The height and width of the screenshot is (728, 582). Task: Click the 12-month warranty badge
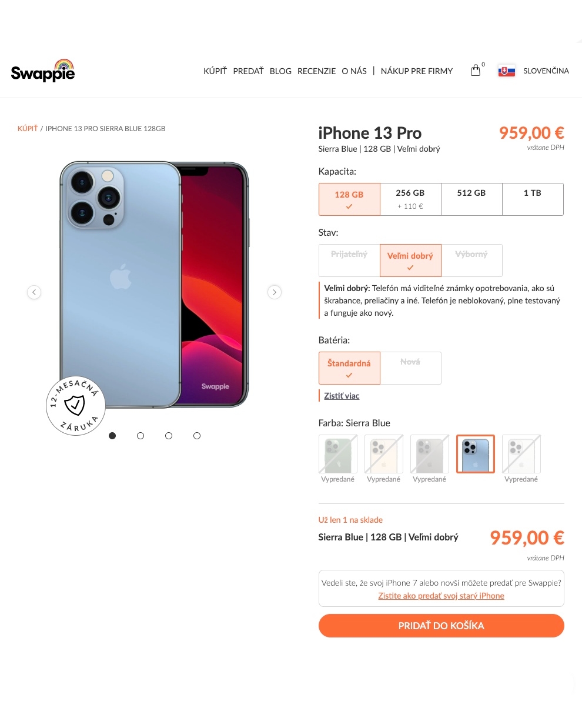pos(76,406)
